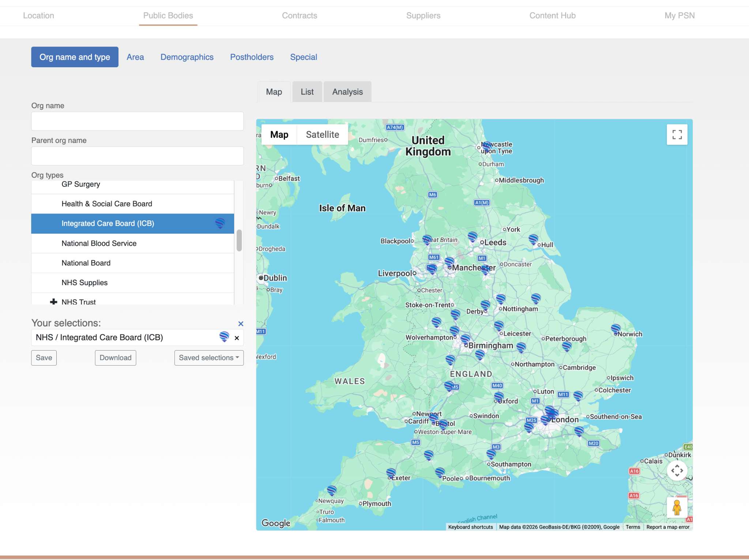Open the Public Bodies nav tab

pyautogui.click(x=168, y=16)
